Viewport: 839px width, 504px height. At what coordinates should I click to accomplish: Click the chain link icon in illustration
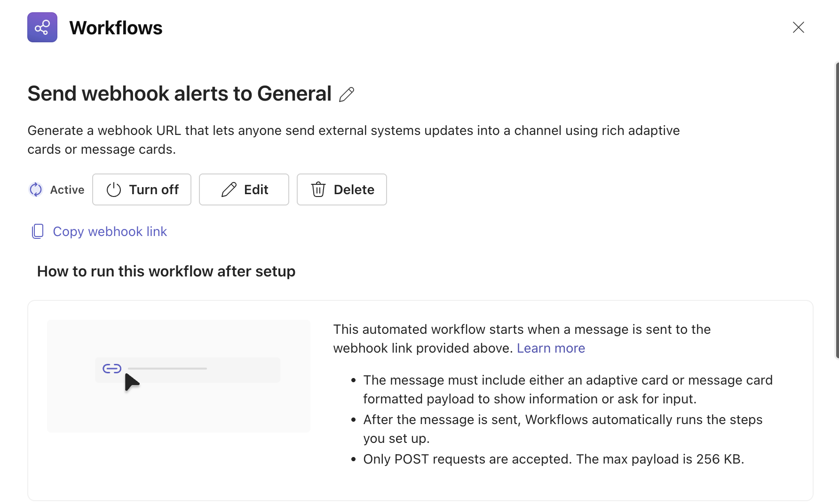(112, 369)
